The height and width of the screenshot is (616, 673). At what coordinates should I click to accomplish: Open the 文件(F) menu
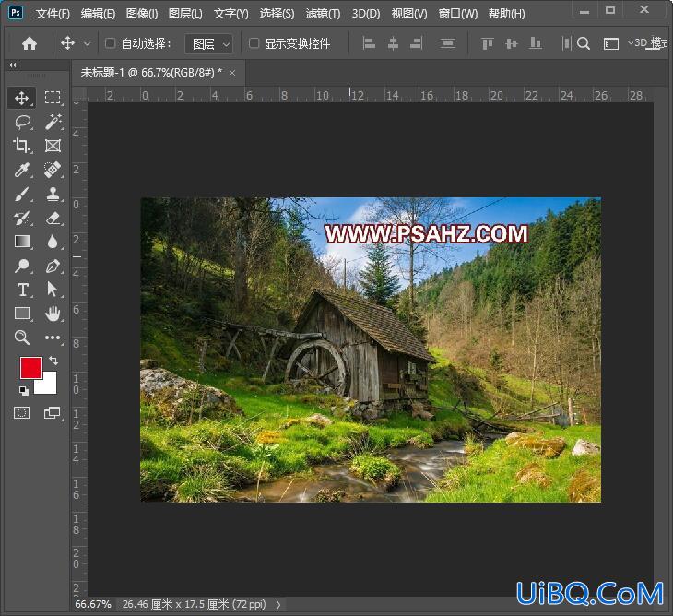pos(53,14)
